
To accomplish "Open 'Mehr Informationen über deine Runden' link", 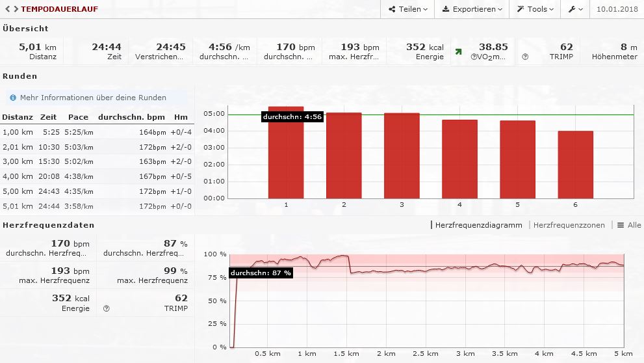I will (x=93, y=98).
